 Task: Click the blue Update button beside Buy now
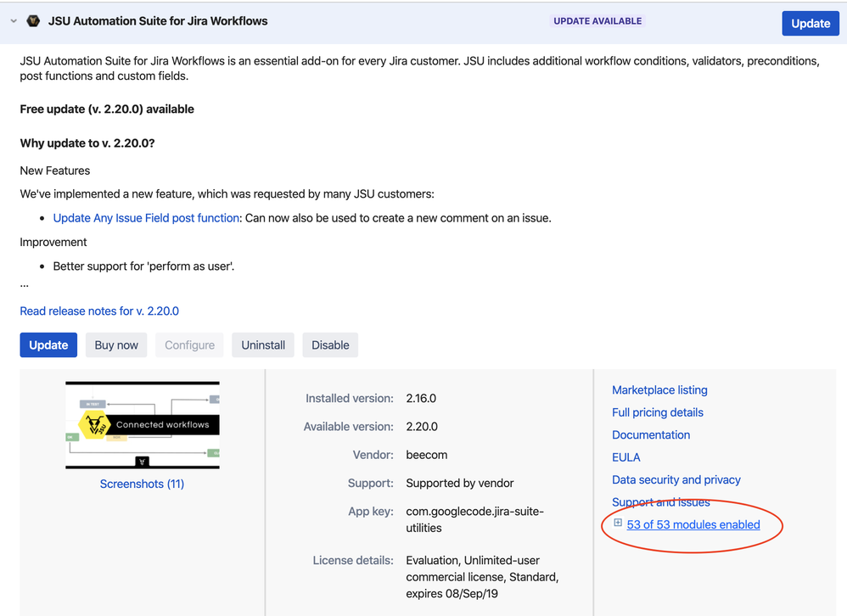tap(48, 345)
